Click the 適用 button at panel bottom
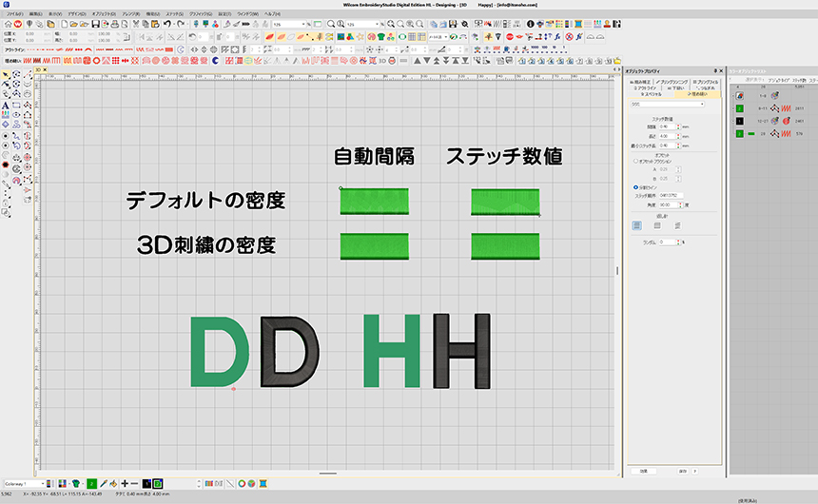Image resolution: width=818 pixels, height=504 pixels. pos(643,470)
